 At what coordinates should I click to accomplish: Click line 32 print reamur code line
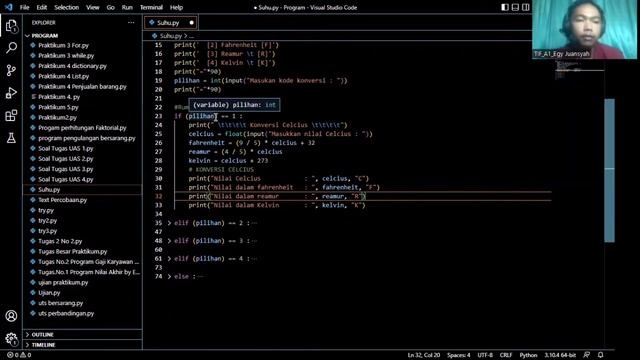pyautogui.click(x=277, y=196)
